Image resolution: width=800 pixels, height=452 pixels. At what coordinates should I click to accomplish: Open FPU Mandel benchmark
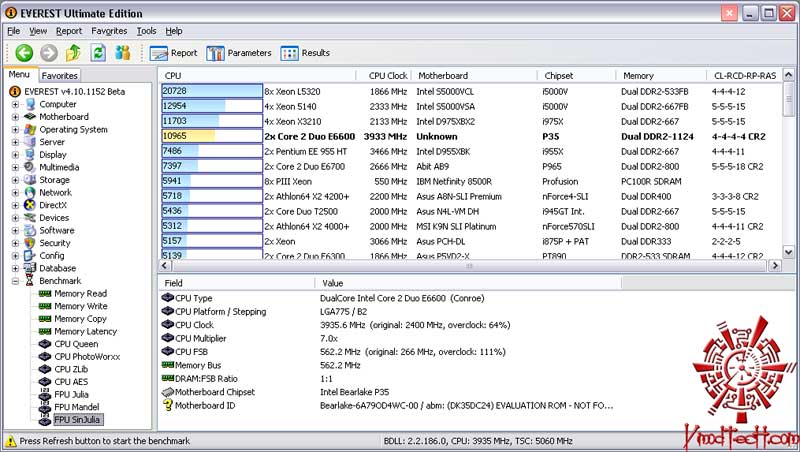(x=77, y=407)
